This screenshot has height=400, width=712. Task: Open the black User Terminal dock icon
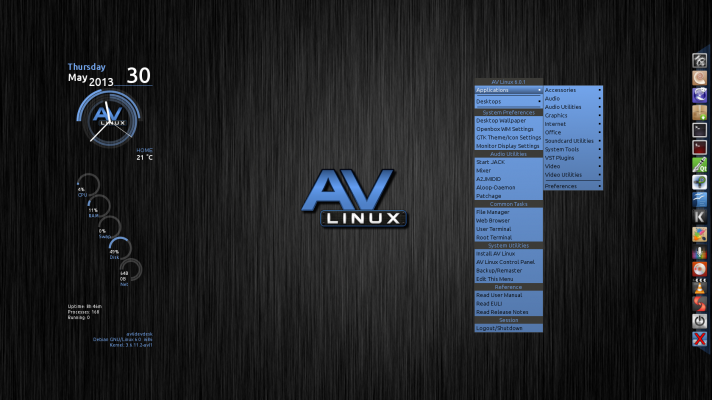[699, 130]
